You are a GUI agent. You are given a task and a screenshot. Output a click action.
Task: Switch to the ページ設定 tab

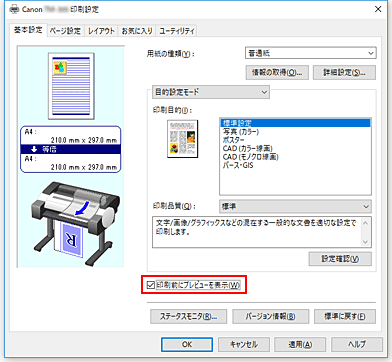(65, 31)
